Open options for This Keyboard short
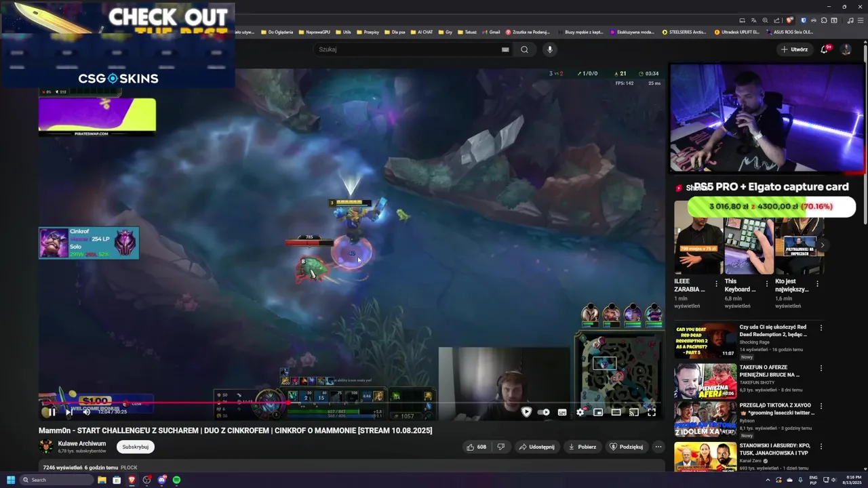This screenshot has width=868, height=488. (767, 284)
